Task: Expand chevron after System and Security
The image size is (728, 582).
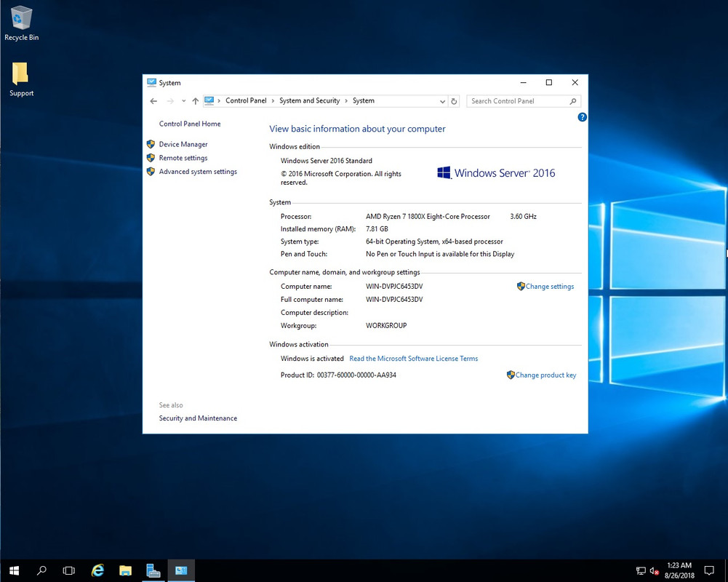Action: tap(346, 101)
